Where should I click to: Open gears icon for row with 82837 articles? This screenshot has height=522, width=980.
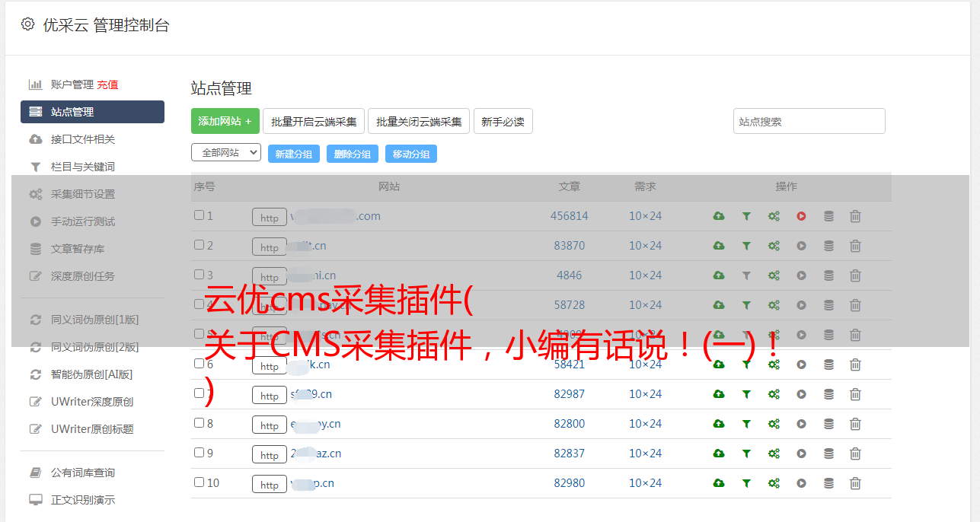tap(774, 454)
